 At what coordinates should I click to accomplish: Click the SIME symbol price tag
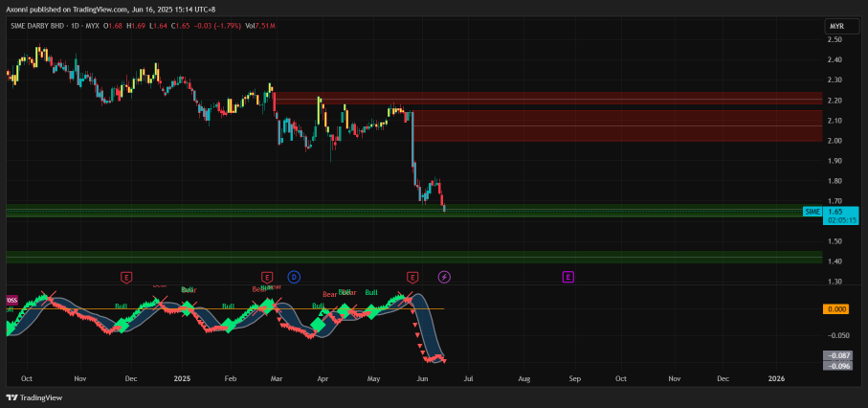pos(812,212)
